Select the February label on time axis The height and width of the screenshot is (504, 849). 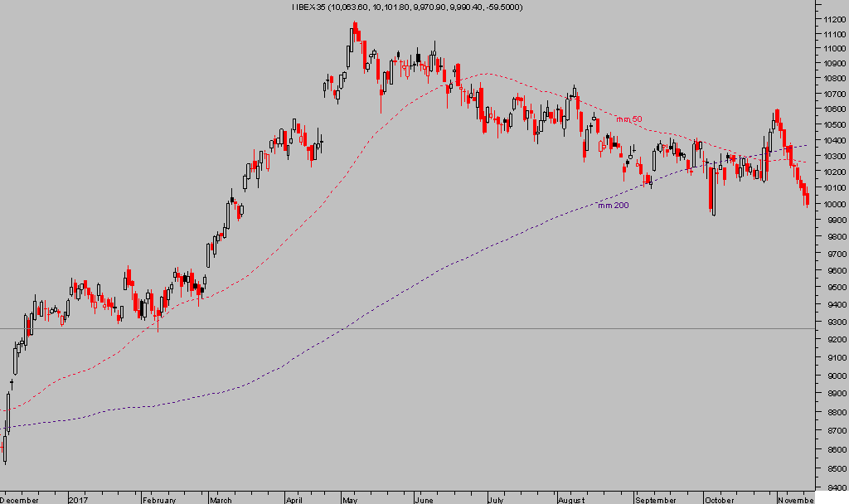[x=159, y=500]
